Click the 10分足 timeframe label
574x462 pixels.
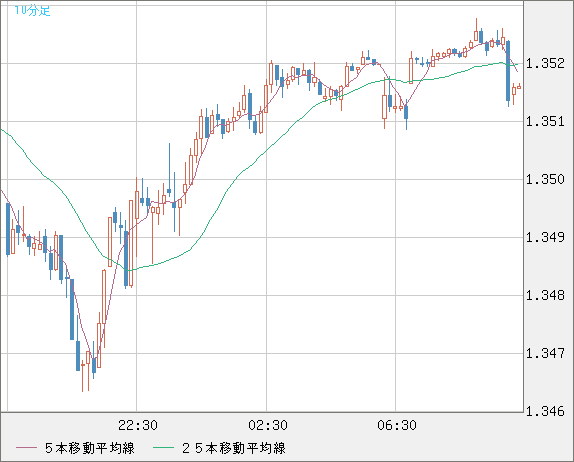click(x=32, y=10)
